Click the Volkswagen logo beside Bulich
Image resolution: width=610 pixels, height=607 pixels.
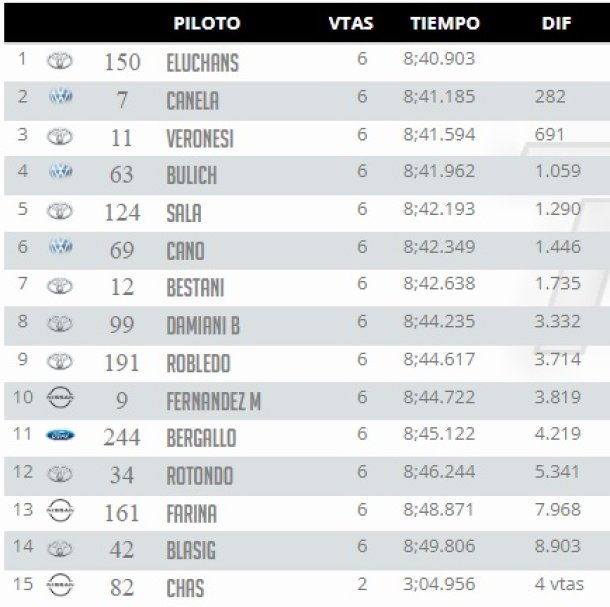pos(61,171)
